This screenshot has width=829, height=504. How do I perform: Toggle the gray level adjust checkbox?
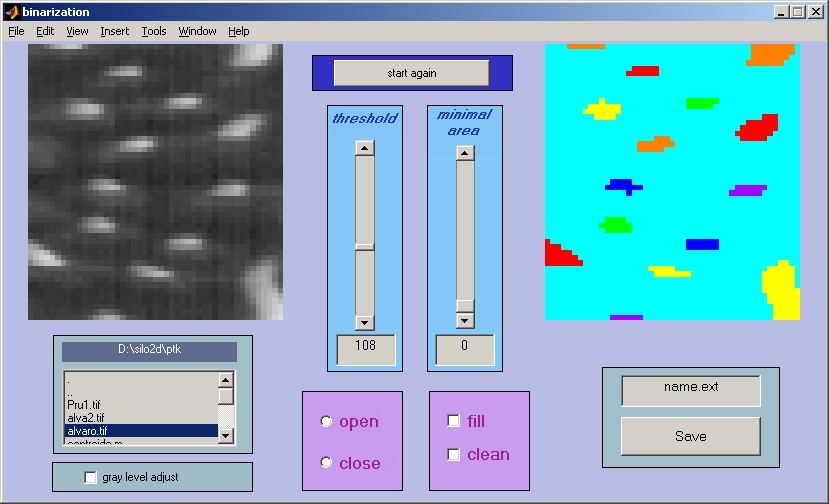click(90, 477)
